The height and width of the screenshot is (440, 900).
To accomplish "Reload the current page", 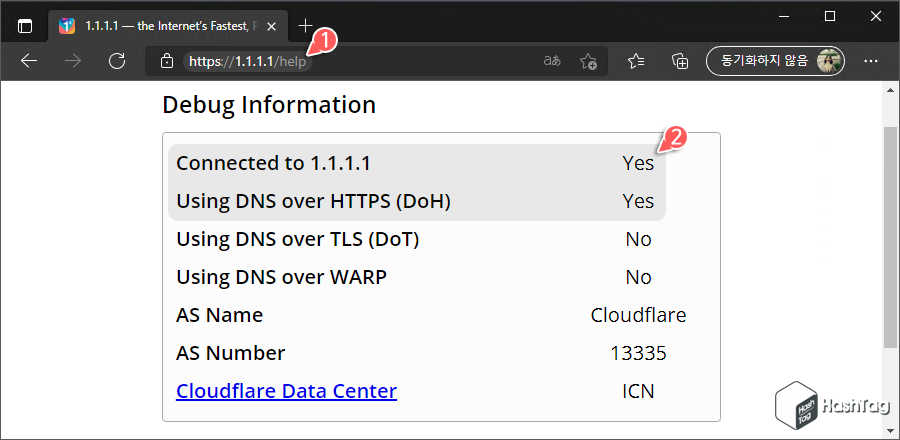I will coord(117,61).
